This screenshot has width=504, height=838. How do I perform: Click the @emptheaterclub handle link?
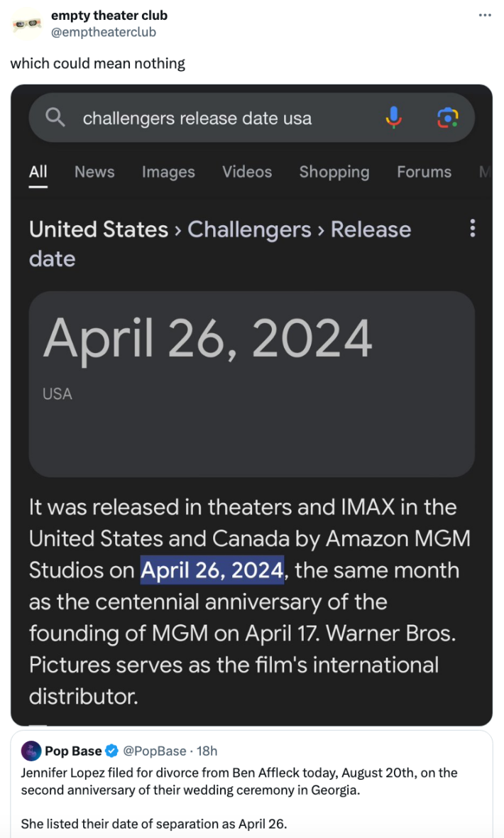(104, 32)
